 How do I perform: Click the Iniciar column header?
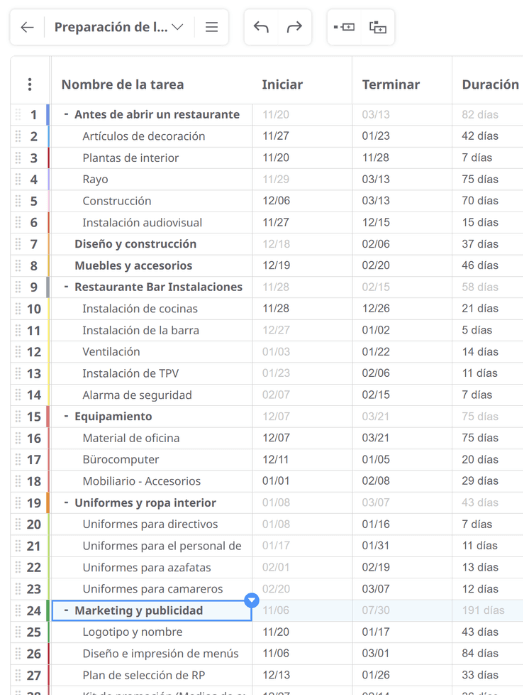click(282, 84)
